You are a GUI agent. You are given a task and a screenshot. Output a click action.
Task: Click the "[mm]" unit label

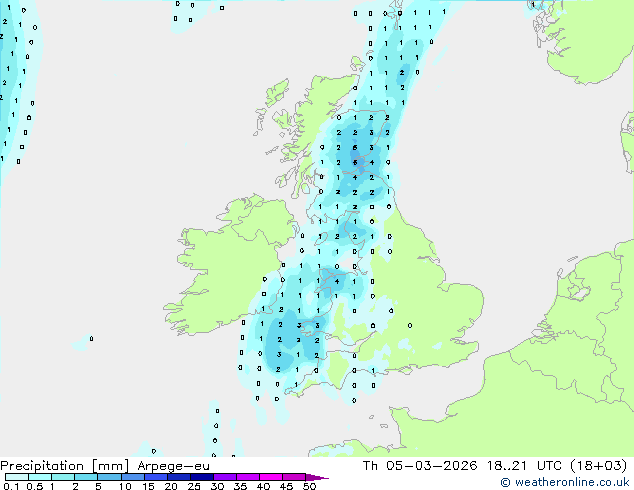tap(110, 466)
